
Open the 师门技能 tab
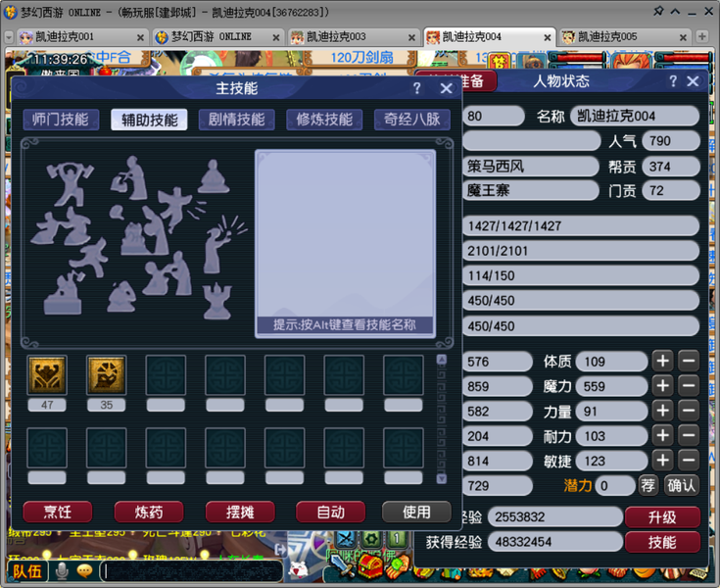pos(61,120)
